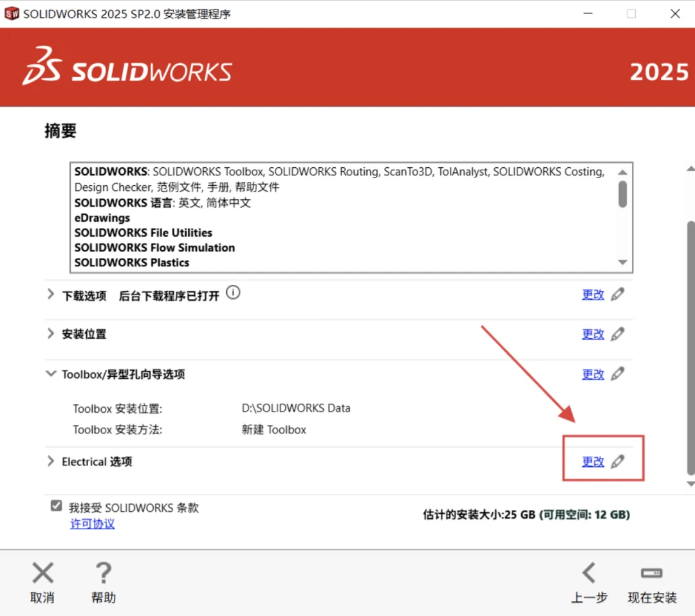
Task: Select SOLIDWORKS Plastics entry
Action: (x=132, y=262)
